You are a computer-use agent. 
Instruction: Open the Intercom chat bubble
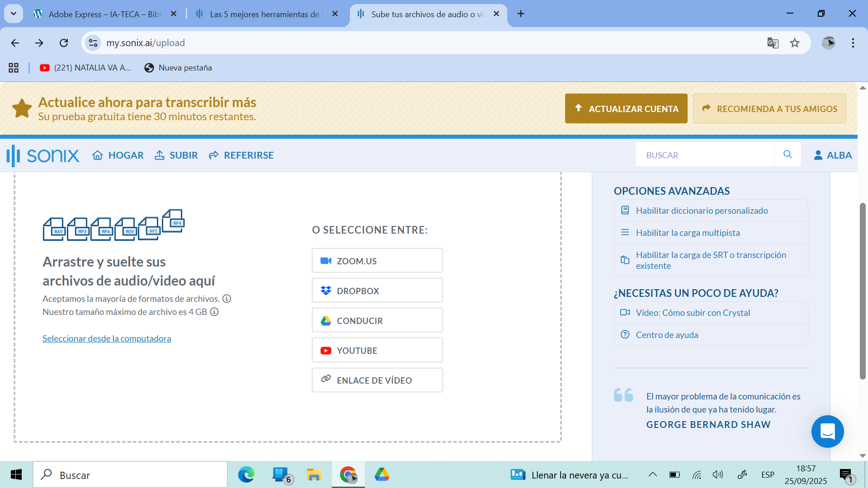point(827,432)
